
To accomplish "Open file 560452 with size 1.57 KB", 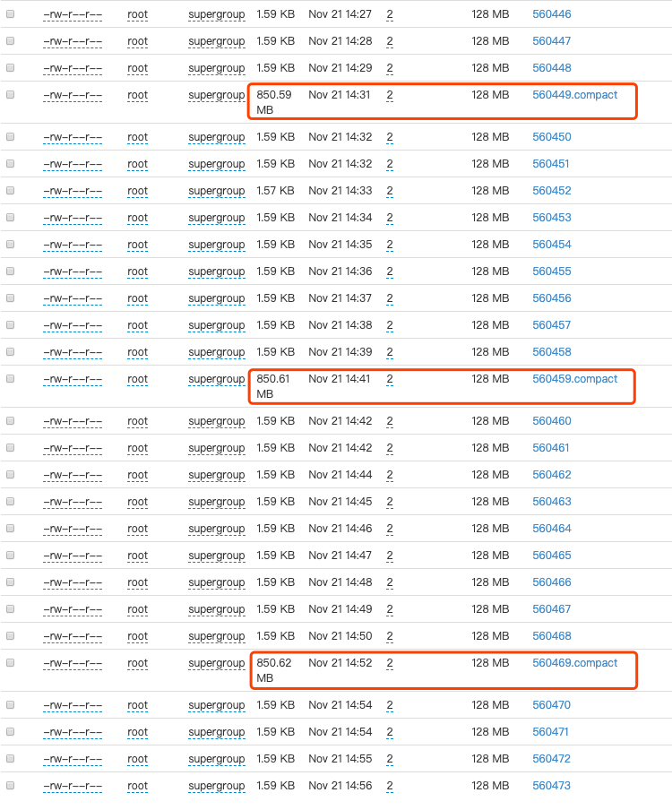I will pyautogui.click(x=551, y=190).
